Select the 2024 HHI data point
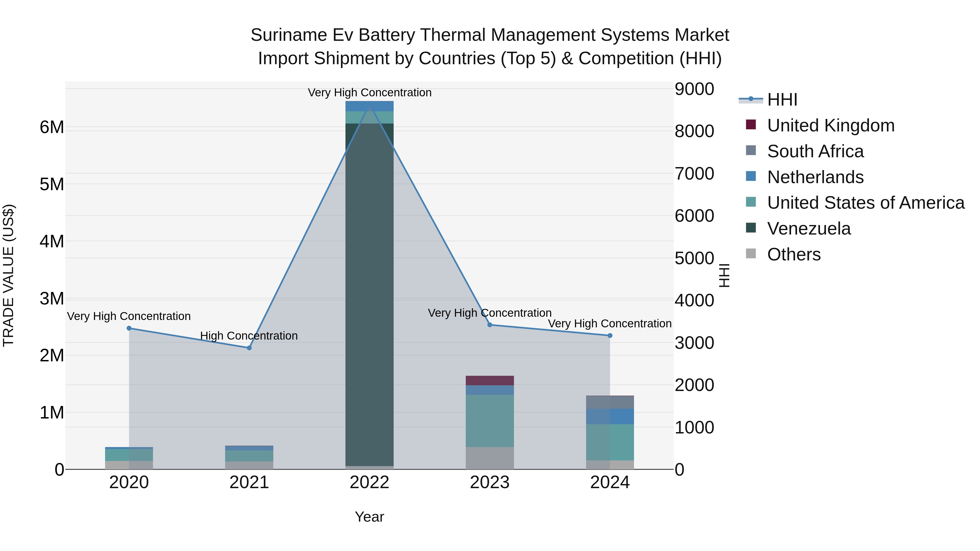Viewport: 980px width, 551px height. [x=610, y=335]
